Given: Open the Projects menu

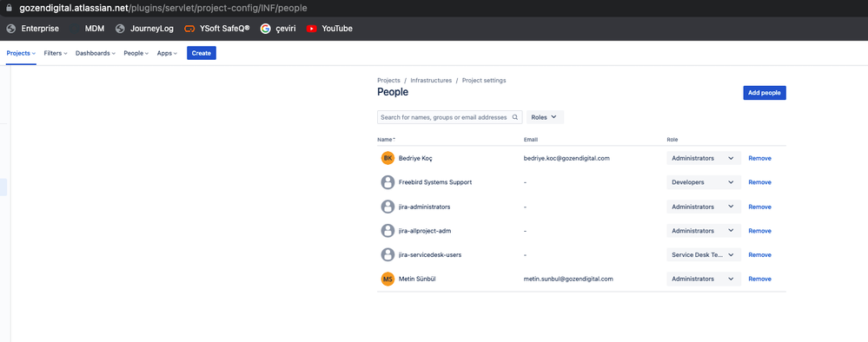Looking at the screenshot, I should click(x=21, y=54).
